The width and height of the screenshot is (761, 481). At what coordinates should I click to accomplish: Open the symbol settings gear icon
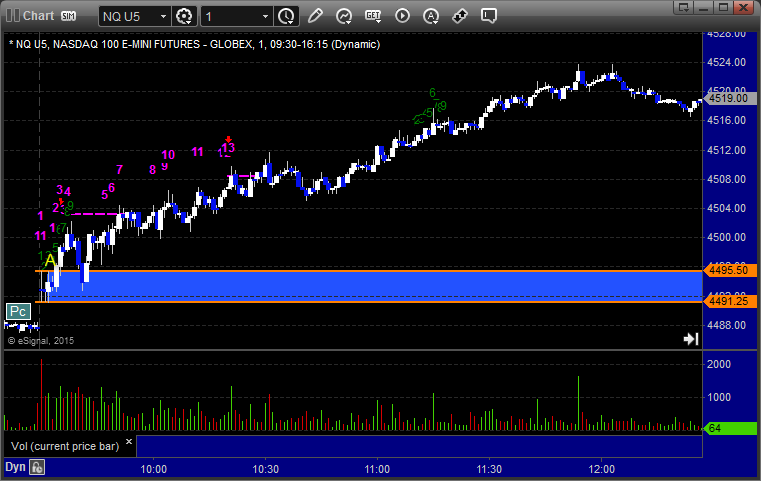[x=184, y=16]
